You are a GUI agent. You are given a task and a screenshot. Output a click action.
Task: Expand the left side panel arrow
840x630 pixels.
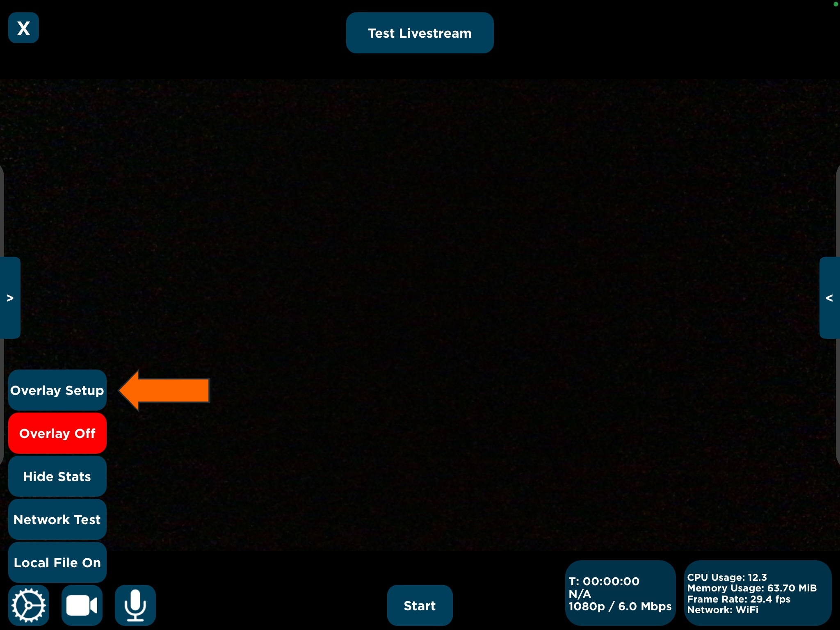tap(10, 298)
